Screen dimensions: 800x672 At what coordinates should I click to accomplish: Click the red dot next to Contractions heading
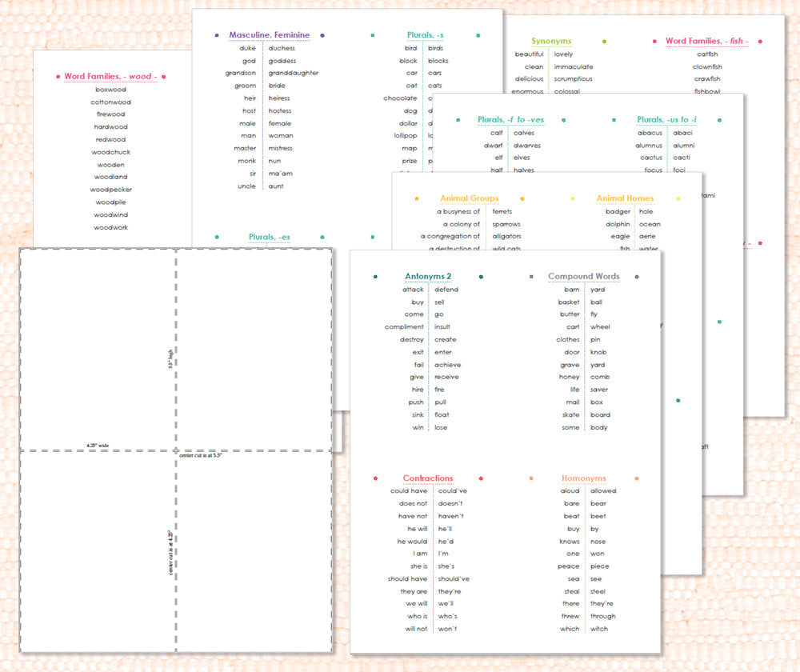point(375,478)
